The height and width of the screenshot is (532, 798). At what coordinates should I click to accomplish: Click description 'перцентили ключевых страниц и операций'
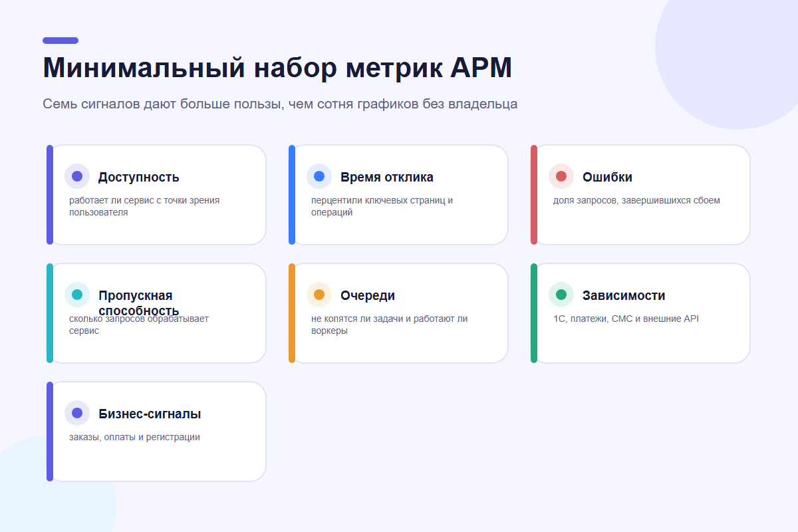tap(382, 206)
